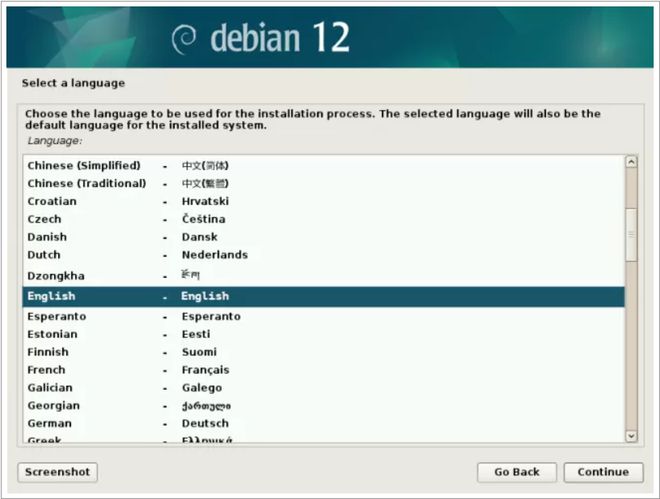The height and width of the screenshot is (499, 660).
Task: Choose Czech from the language list
Action: click(x=323, y=219)
